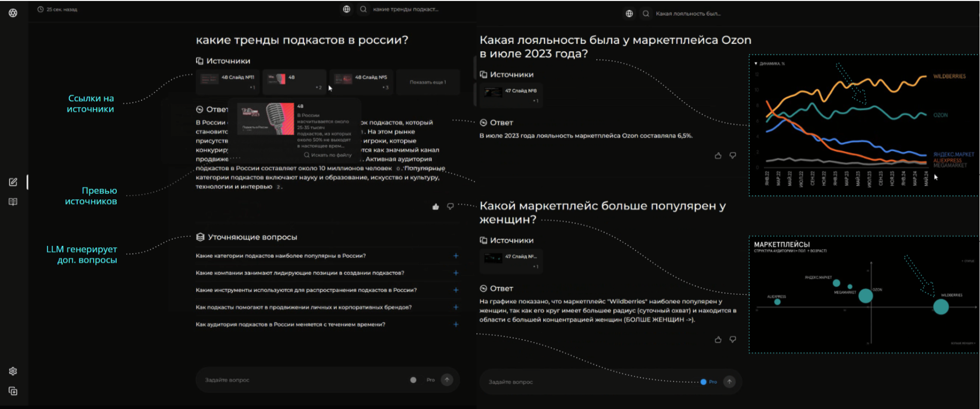Image resolution: width=980 pixels, height=409 pixels.
Task: Click the app logo in the sidebar
Action: click(13, 13)
